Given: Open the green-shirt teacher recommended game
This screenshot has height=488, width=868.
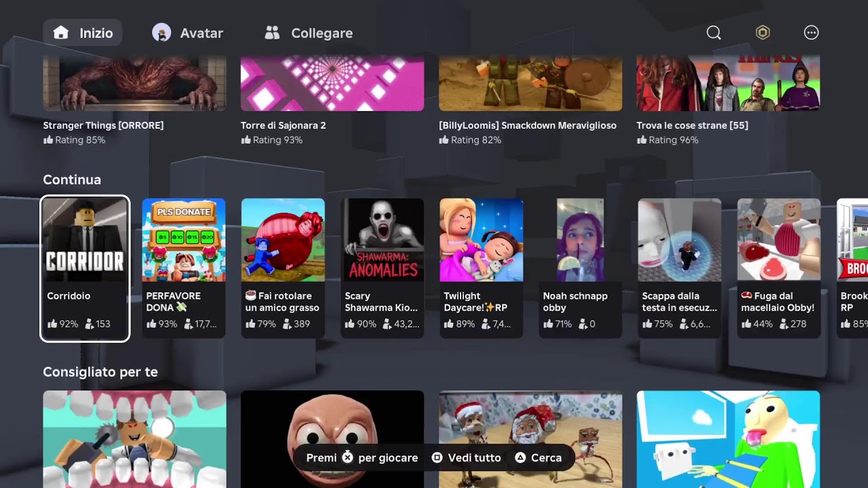Looking at the screenshot, I should 728,439.
